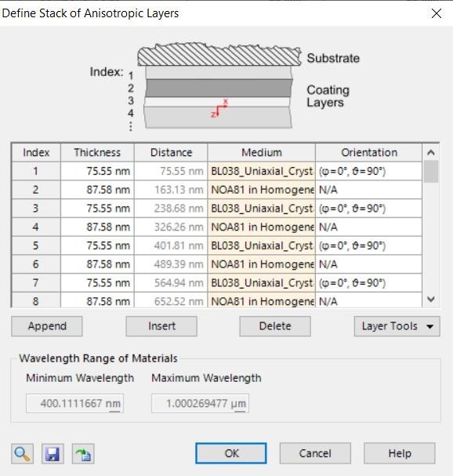Image resolution: width=453 pixels, height=476 pixels.
Task: Click the Insert button
Action: (x=161, y=326)
